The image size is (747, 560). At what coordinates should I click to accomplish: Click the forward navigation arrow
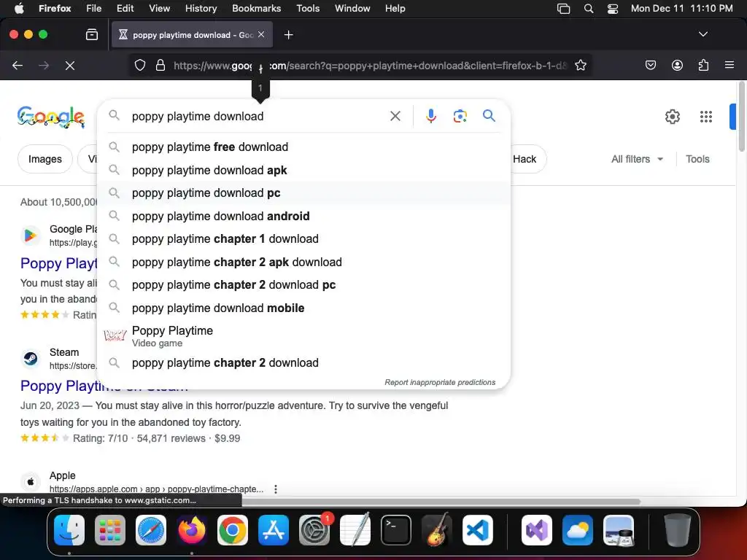[x=44, y=65]
